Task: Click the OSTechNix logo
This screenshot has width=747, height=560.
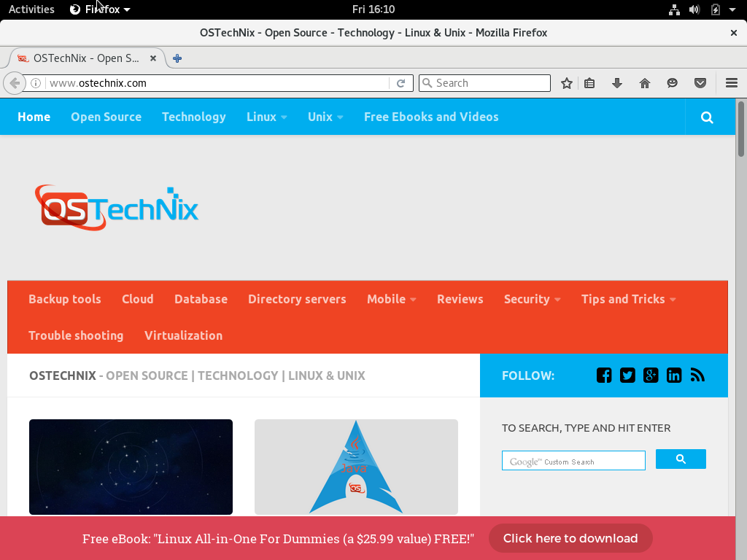Action: click(x=117, y=208)
